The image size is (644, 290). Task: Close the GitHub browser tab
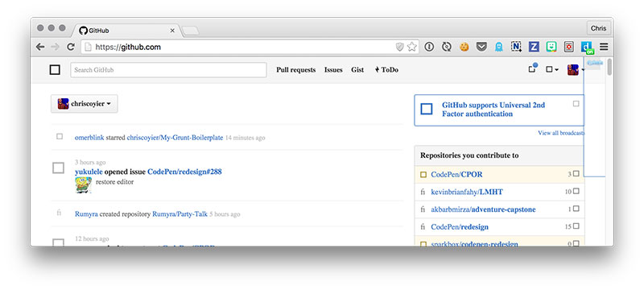(x=172, y=31)
